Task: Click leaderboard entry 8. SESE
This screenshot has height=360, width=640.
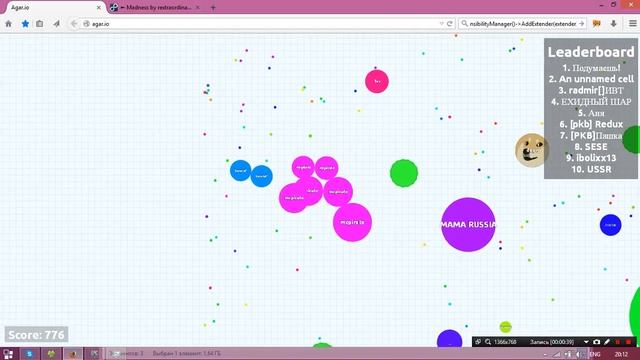Action: coord(591,147)
